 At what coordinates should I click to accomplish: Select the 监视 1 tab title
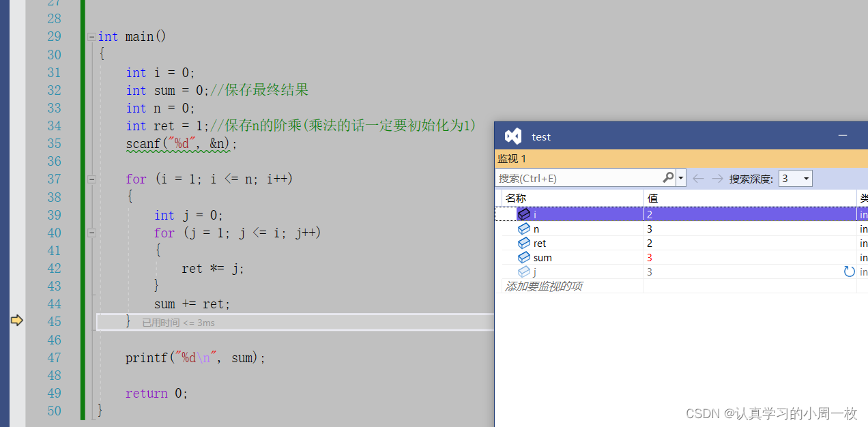[512, 159]
